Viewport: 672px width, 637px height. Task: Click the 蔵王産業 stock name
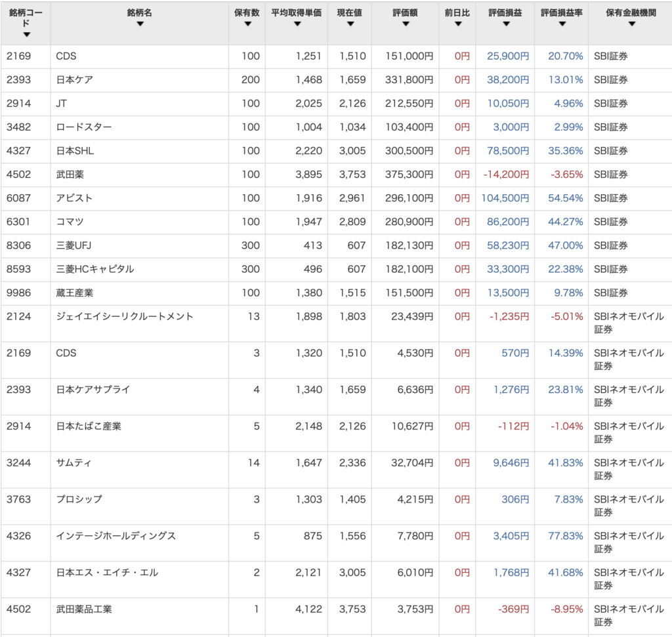[75, 293]
